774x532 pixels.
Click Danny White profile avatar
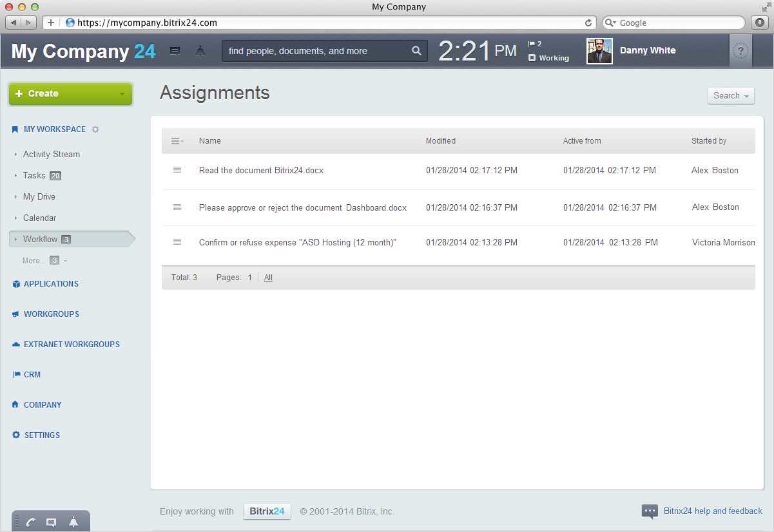[599, 51]
